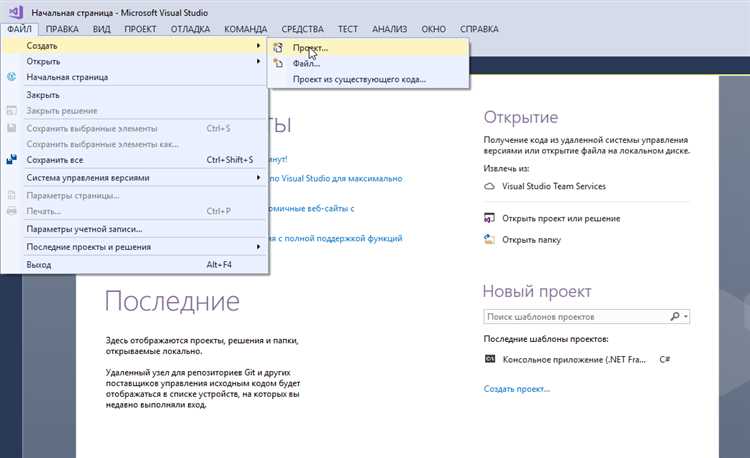Open the ФАЙЛ menu
The height and width of the screenshot is (458, 750).
pyautogui.click(x=19, y=29)
